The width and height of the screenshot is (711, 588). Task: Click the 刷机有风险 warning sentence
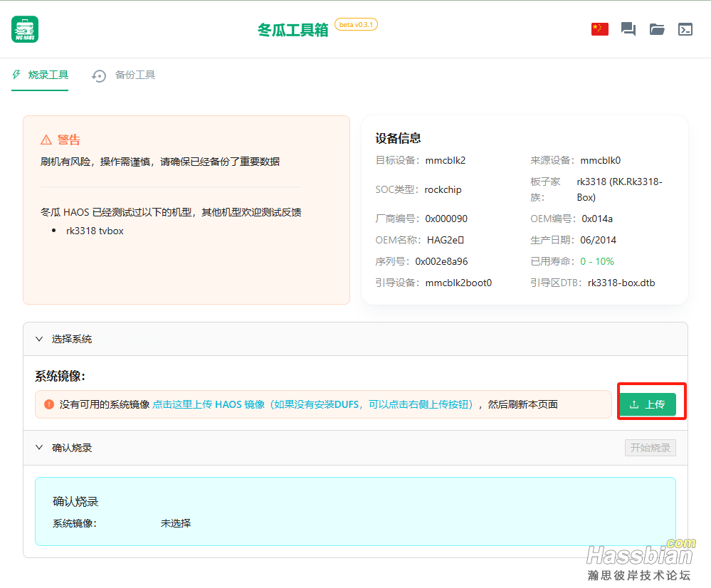(160, 162)
